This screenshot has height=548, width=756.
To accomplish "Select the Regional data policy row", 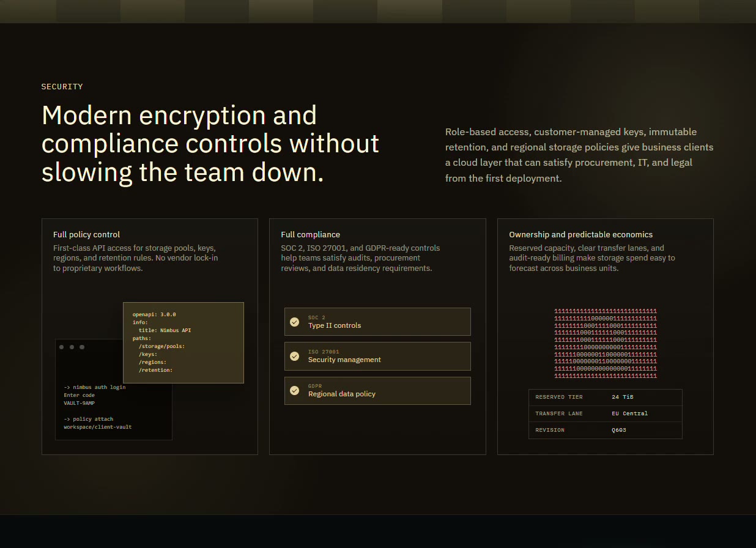I will 377,391.
